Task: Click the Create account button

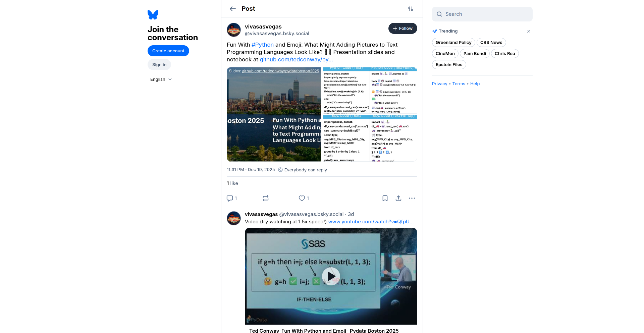Action: tap(168, 51)
